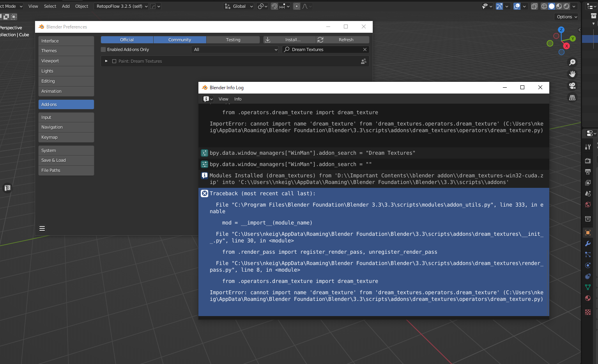The image size is (598, 364).
Task: Switch to the Add-ons preferences section
Action: [x=66, y=104]
